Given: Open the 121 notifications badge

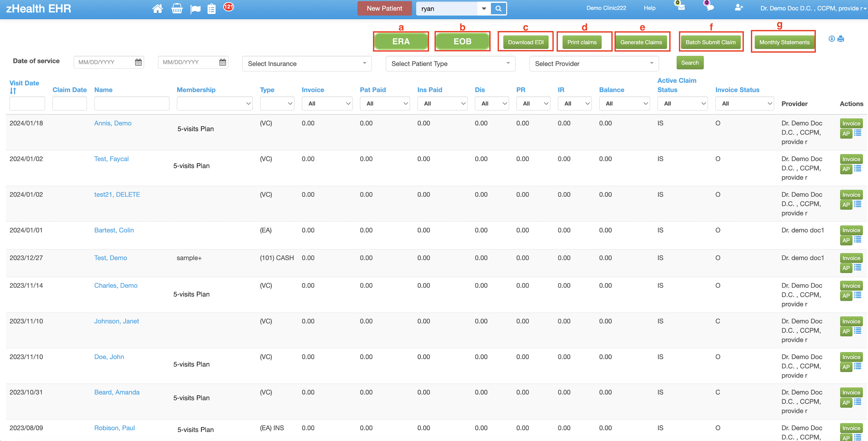Looking at the screenshot, I should point(228,7).
